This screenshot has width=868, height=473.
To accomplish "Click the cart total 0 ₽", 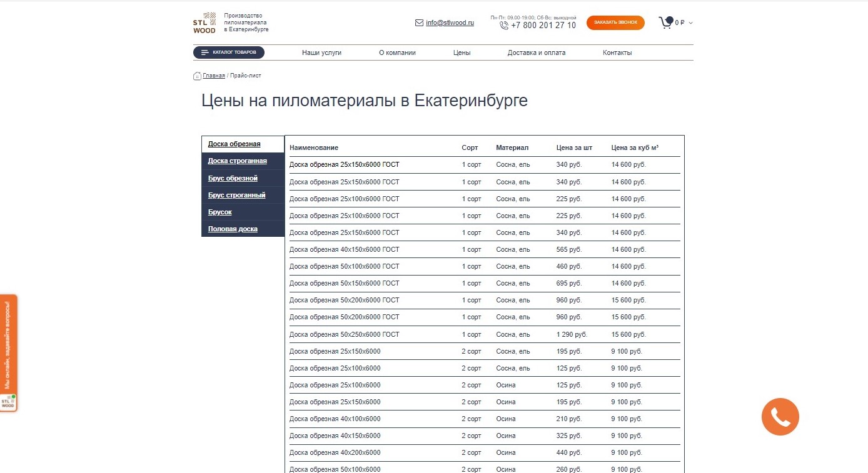I will [x=680, y=23].
